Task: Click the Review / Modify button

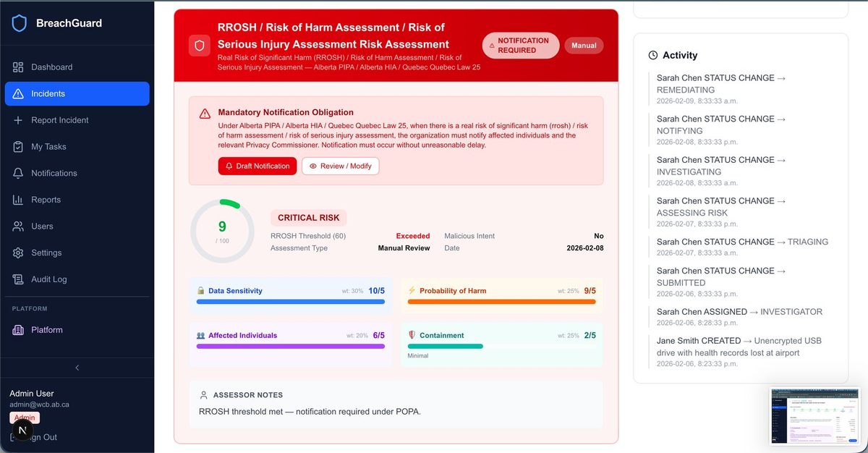Action: pyautogui.click(x=340, y=166)
